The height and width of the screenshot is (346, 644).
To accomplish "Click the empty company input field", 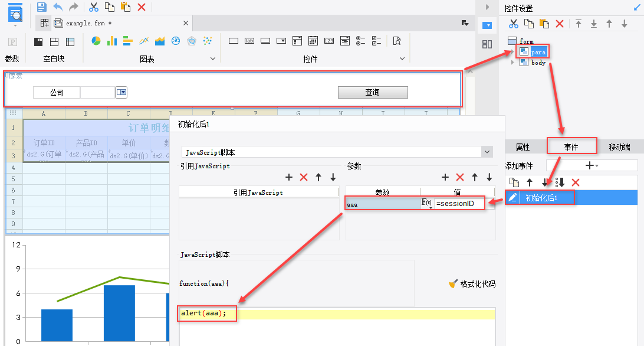I will point(98,93).
